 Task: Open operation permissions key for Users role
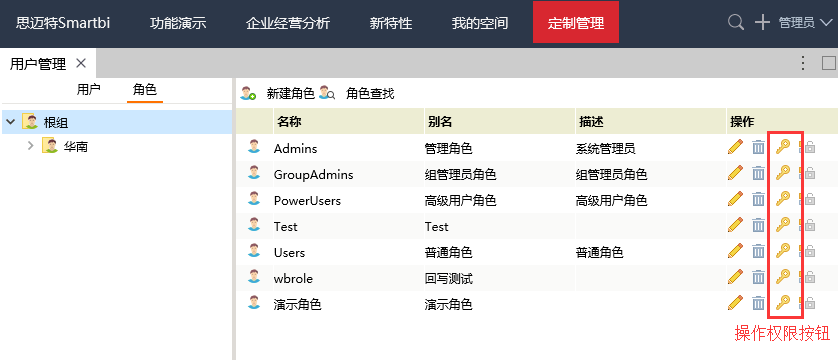[x=782, y=251]
